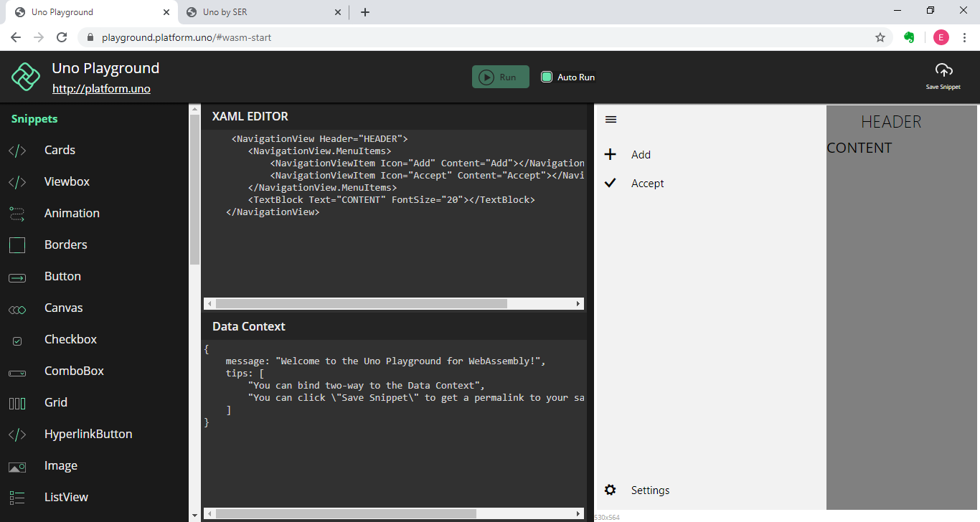
Task: Toggle the navigation pane hamburger
Action: (x=611, y=119)
